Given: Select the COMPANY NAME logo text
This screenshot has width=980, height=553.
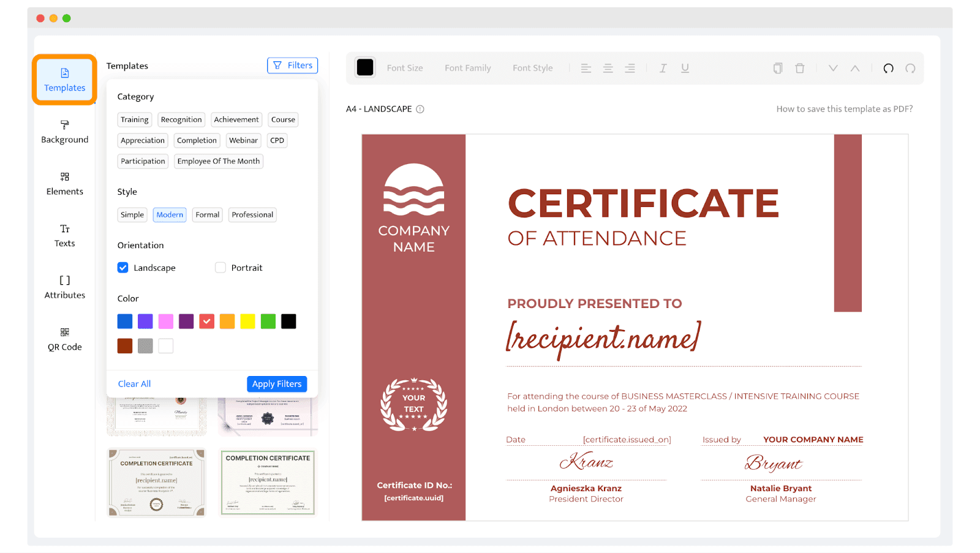Looking at the screenshot, I should 414,239.
